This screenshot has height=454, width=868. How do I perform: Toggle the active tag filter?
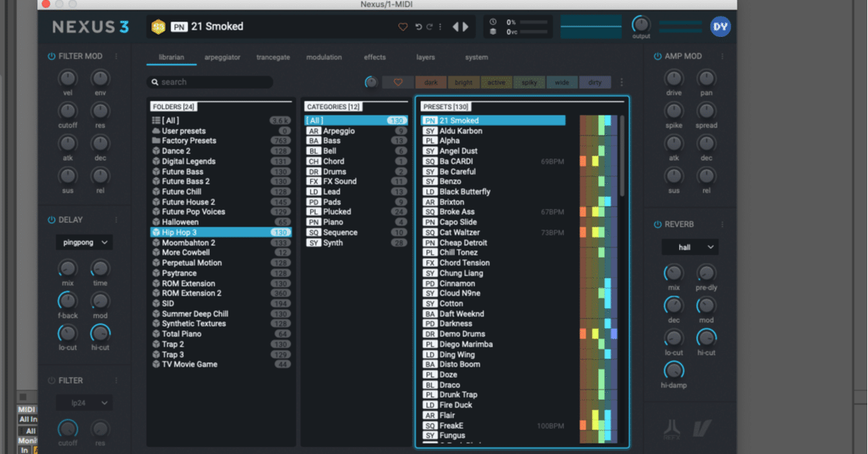(x=497, y=82)
